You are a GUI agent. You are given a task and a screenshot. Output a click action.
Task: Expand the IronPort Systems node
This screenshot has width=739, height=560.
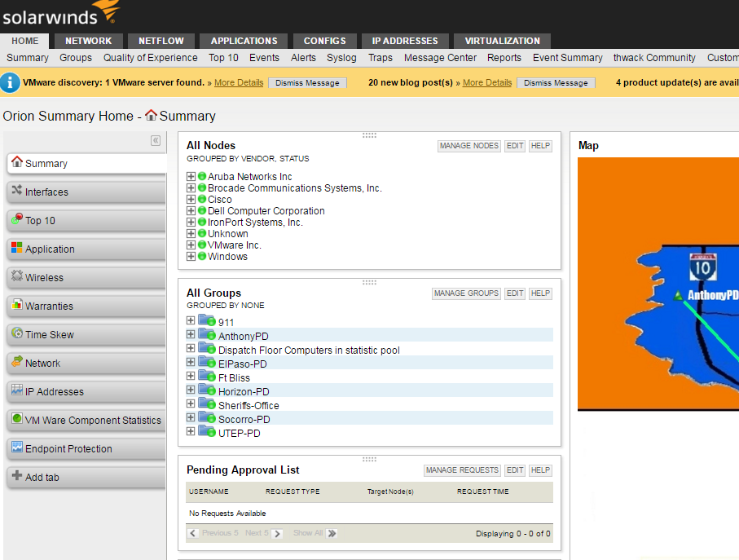point(191,222)
